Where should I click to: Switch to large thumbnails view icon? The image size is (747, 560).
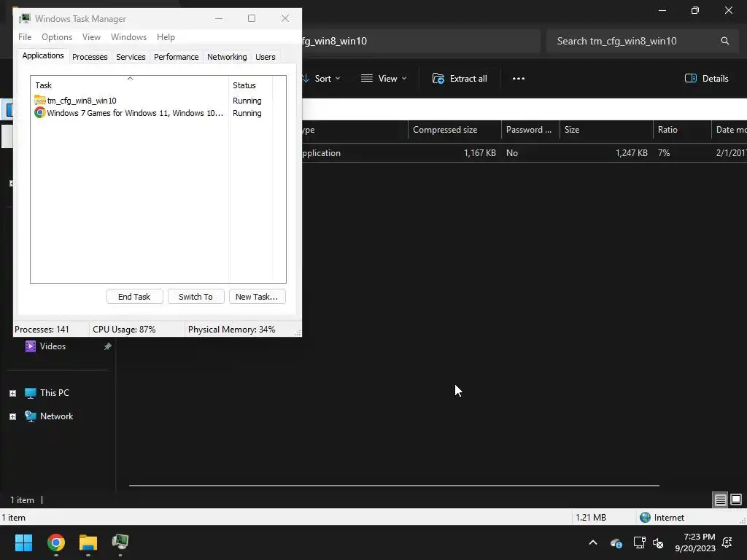coord(736,499)
